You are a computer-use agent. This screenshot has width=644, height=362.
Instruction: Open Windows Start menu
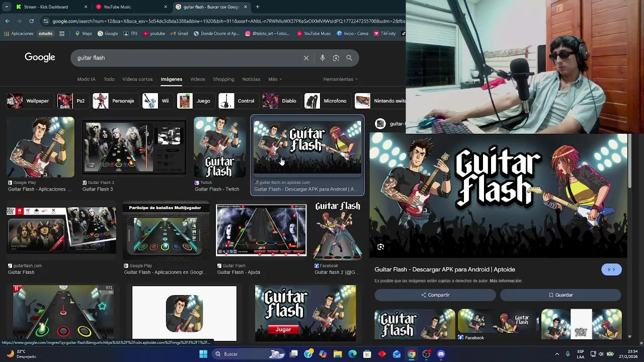(203, 354)
